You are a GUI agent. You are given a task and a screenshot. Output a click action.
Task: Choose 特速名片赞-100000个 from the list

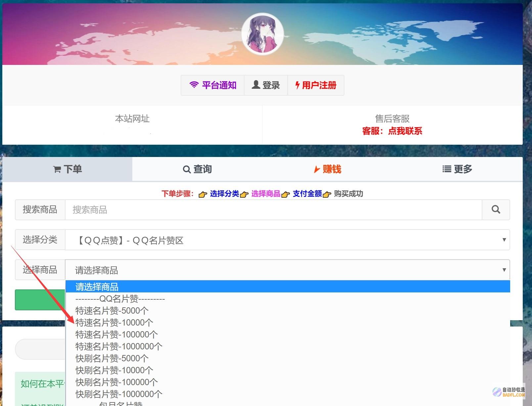point(288,334)
